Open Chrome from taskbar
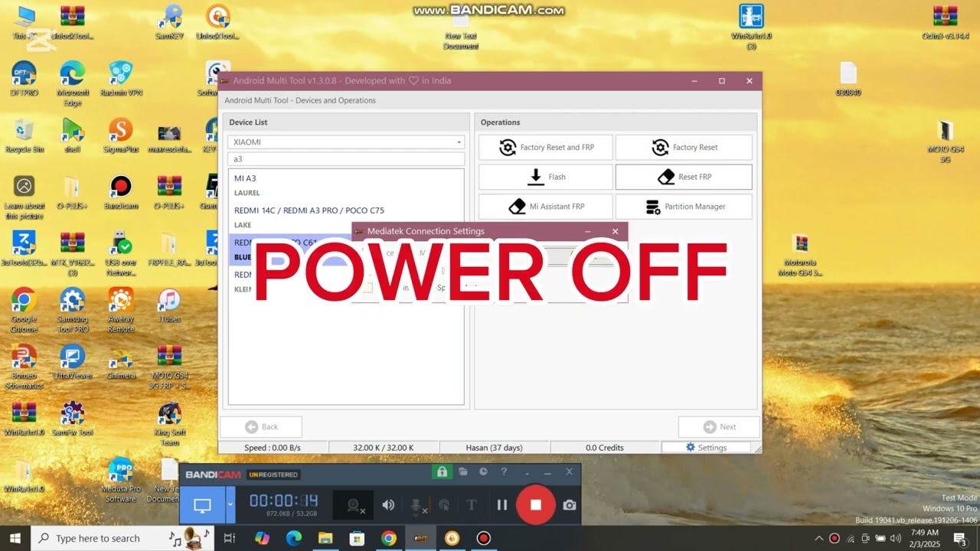The image size is (980, 551). click(389, 538)
